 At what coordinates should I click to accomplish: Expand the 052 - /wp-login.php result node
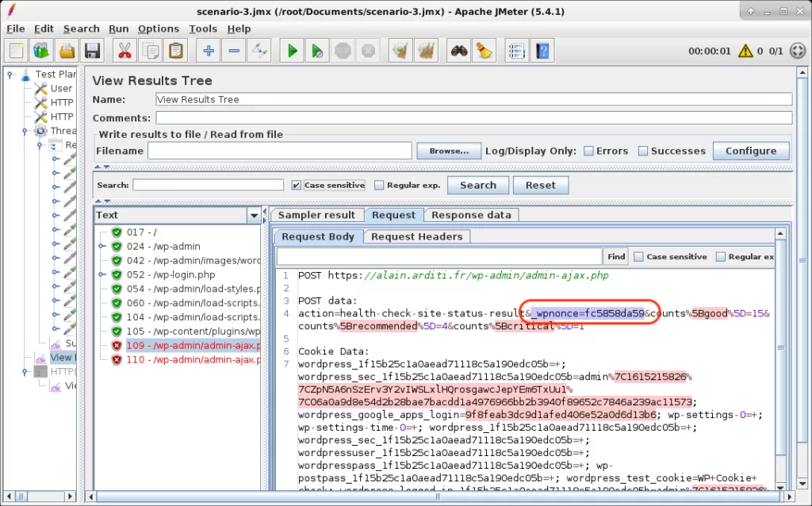pyautogui.click(x=102, y=275)
